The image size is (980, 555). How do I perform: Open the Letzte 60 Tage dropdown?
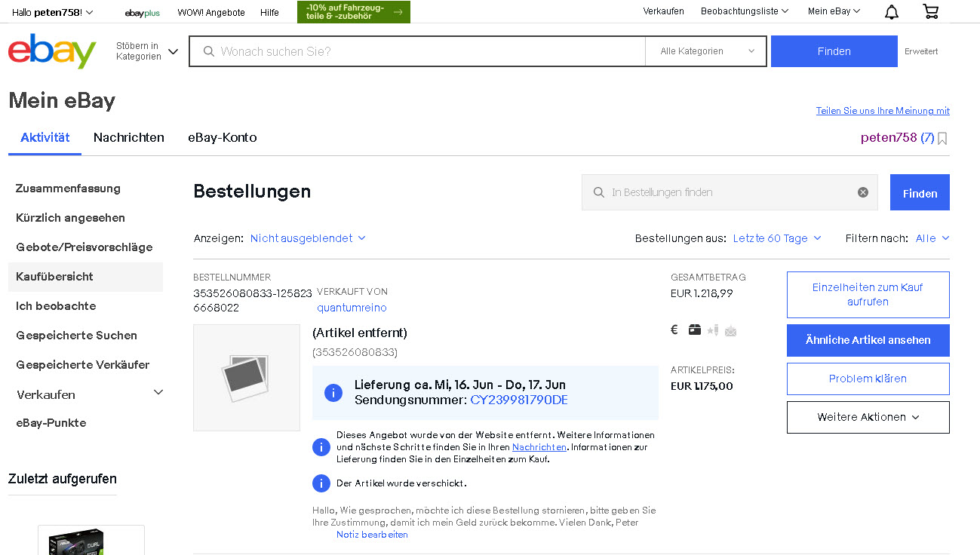777,238
